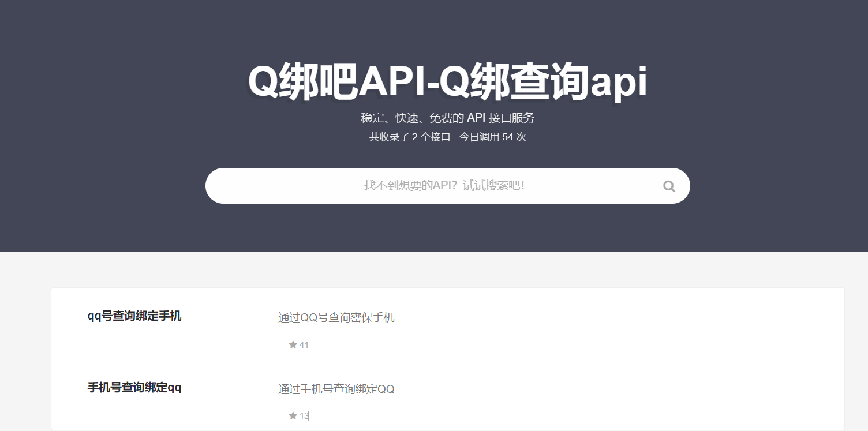Select the magnifying glass to search
The image size is (868, 431).
coord(669,186)
